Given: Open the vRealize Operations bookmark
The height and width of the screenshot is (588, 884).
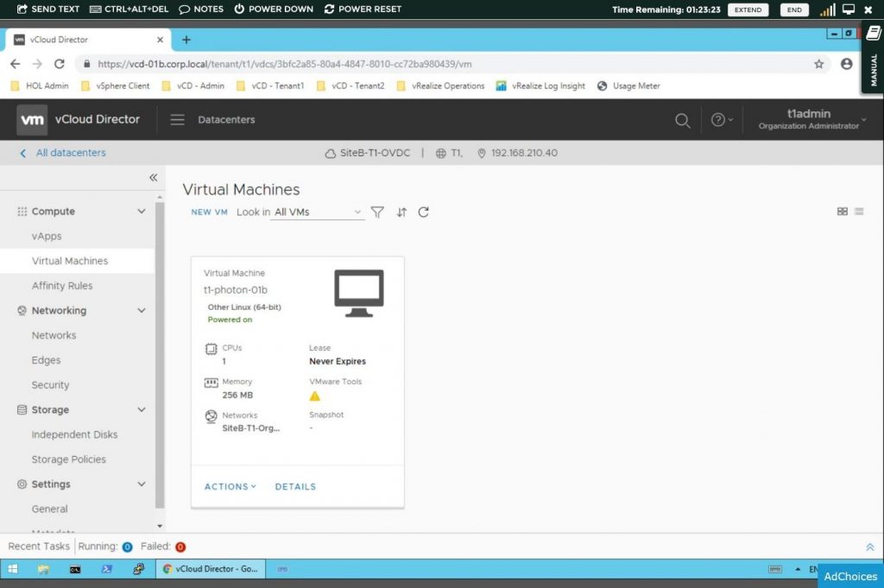Looking at the screenshot, I should pos(440,85).
